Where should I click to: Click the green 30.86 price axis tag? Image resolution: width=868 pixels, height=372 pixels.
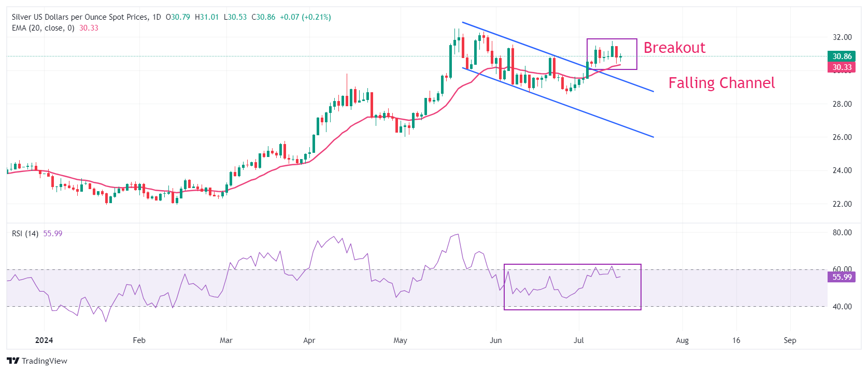[x=842, y=56]
